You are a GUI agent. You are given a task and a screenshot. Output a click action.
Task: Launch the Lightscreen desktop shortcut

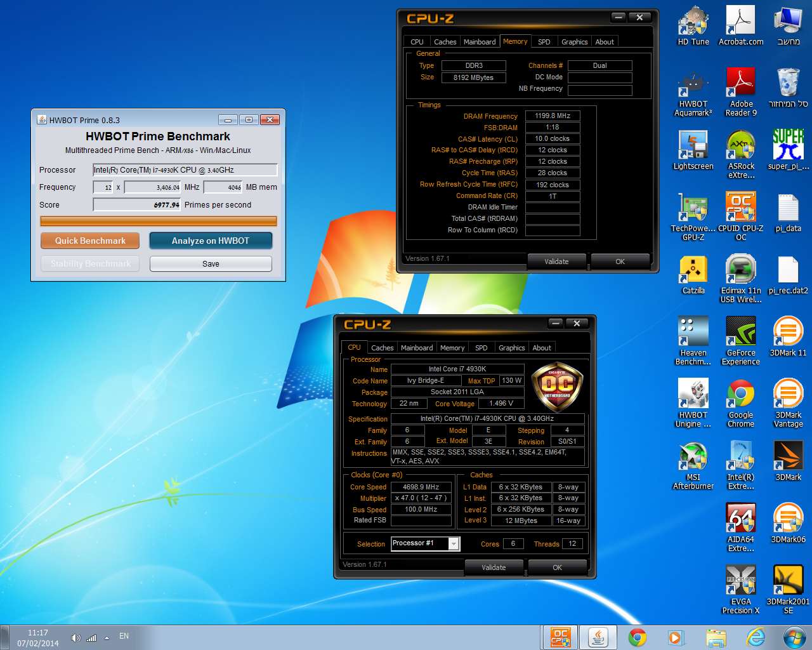click(693, 150)
